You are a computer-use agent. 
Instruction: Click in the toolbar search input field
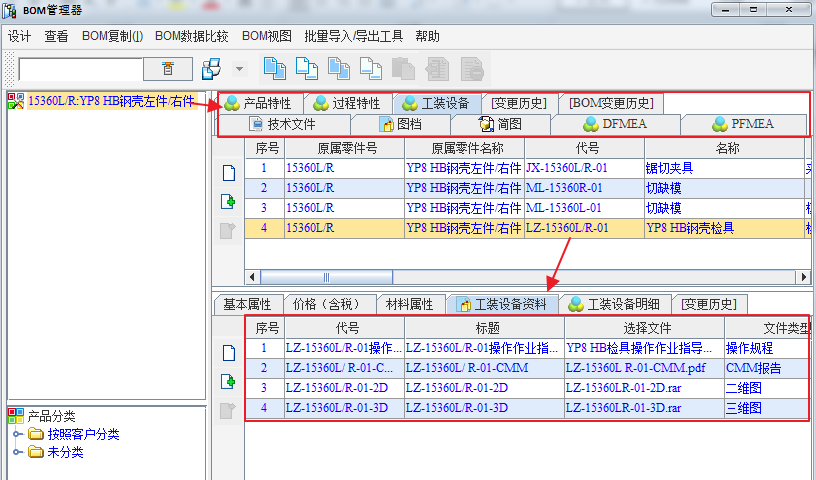(82, 69)
